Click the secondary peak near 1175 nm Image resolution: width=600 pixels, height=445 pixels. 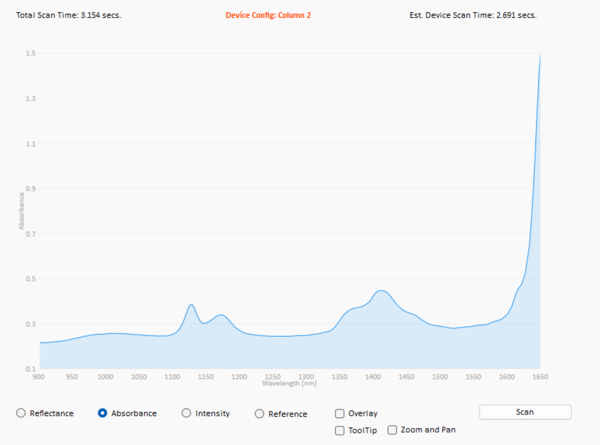220,316
